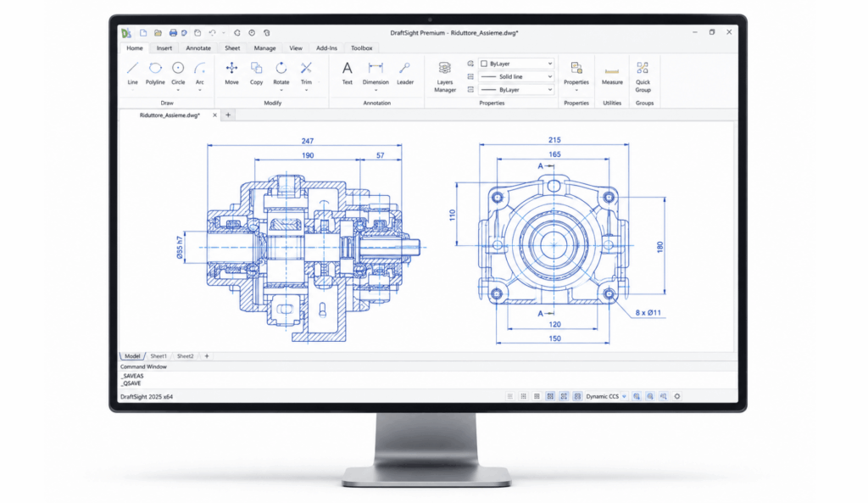
Task: Click the 8 x Ø11 annotation text
Action: 648,312
